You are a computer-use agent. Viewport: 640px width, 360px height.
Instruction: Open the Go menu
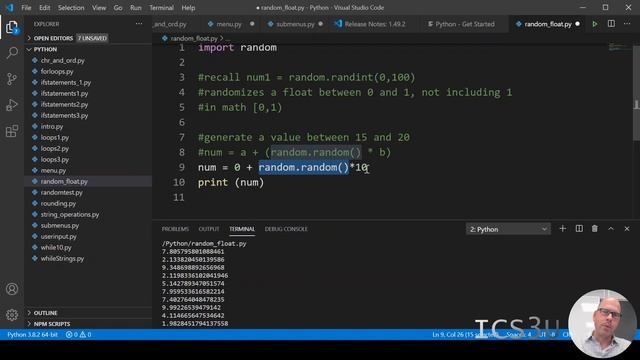click(118, 8)
